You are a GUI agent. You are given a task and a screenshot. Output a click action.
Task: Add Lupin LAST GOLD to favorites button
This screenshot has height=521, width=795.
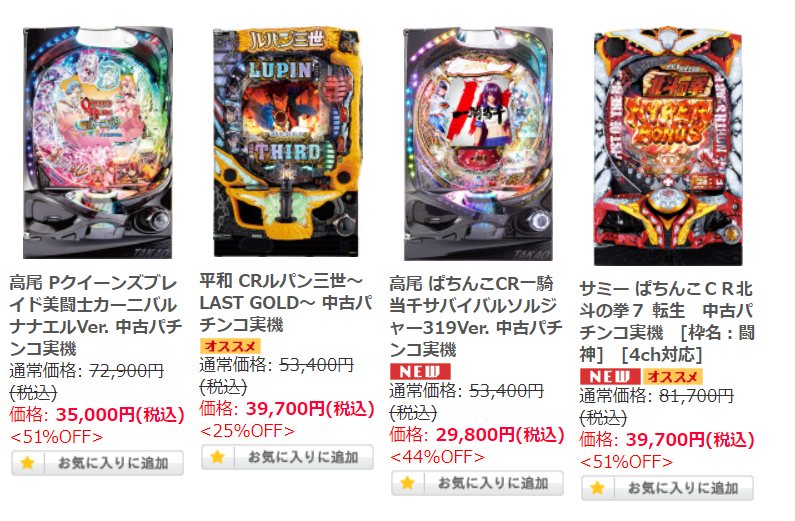point(287,457)
